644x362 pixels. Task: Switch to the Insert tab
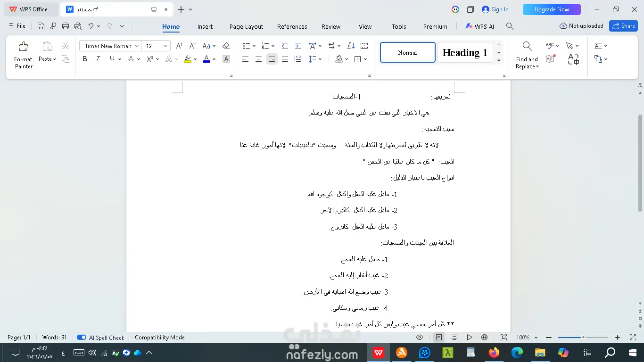pos(205,26)
